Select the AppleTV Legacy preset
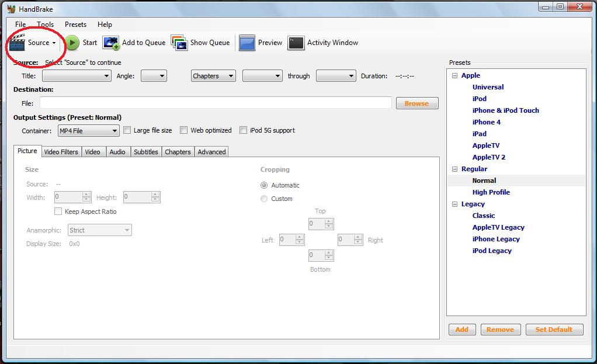 click(x=498, y=227)
